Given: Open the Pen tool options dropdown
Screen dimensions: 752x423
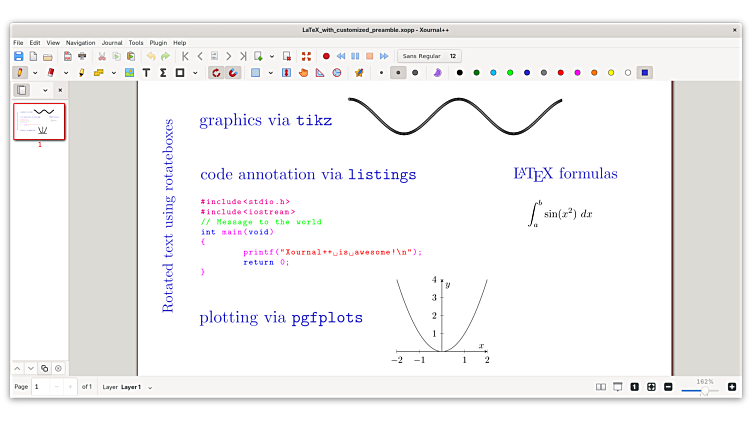Looking at the screenshot, I should tap(35, 72).
